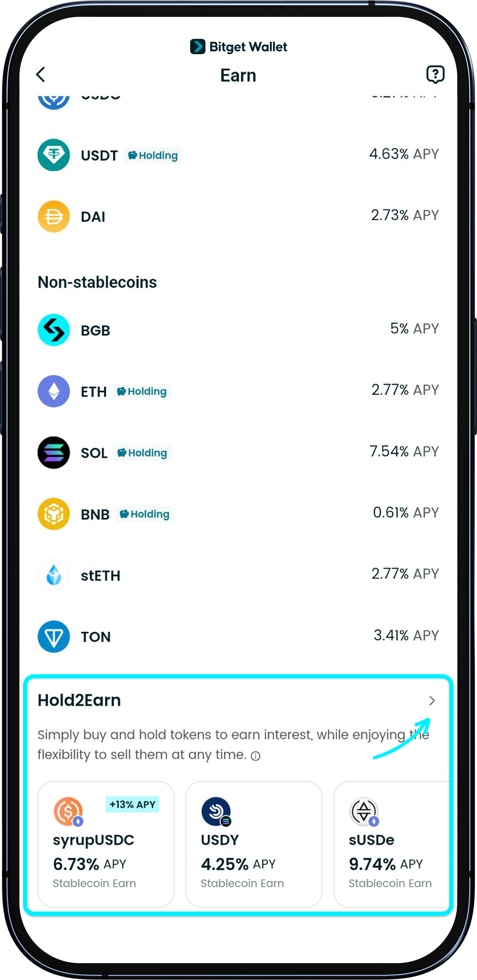Select the ETH token icon
Viewport: 477px width, 980px height.
(54, 392)
